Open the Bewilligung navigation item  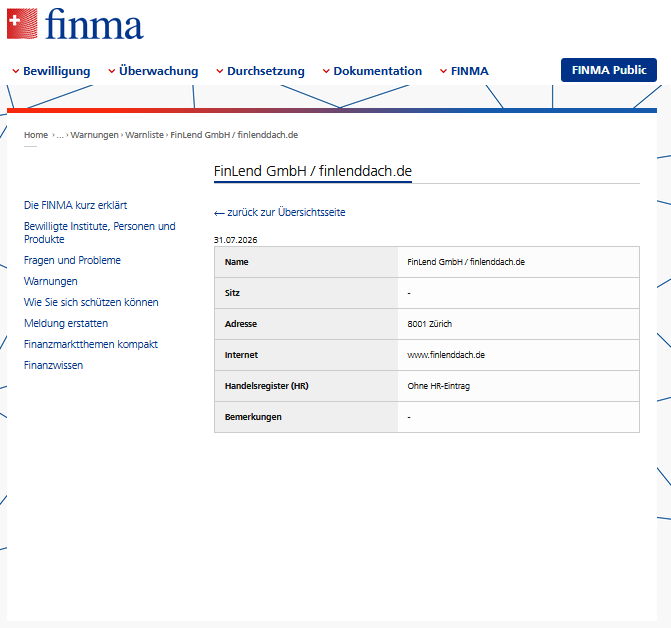[x=56, y=71]
